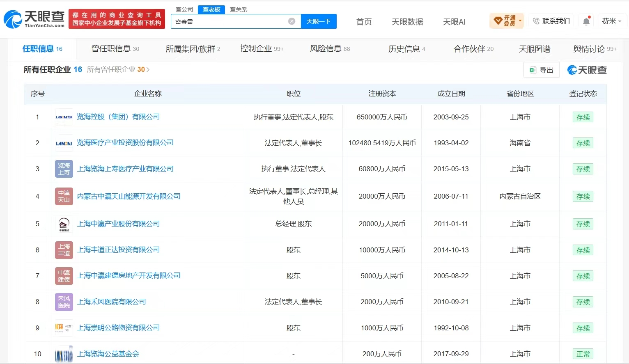
Task: Select the 查老板 search tab
Action: pos(211,9)
